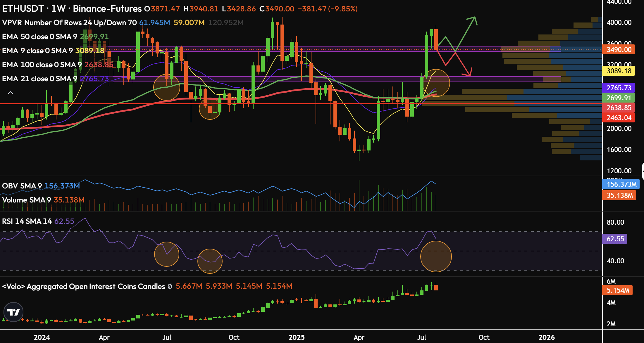The height and width of the screenshot is (343, 644).
Task: Select the RSI 14 indicator legend
Action: pyautogui.click(x=27, y=221)
